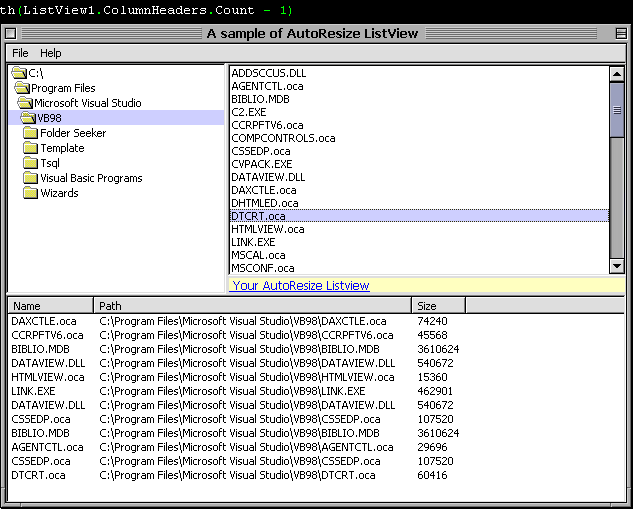Screen dimensions: 633x509
Task: Select the HTMLVIEW.oca row in results list
Action: (x=48, y=377)
